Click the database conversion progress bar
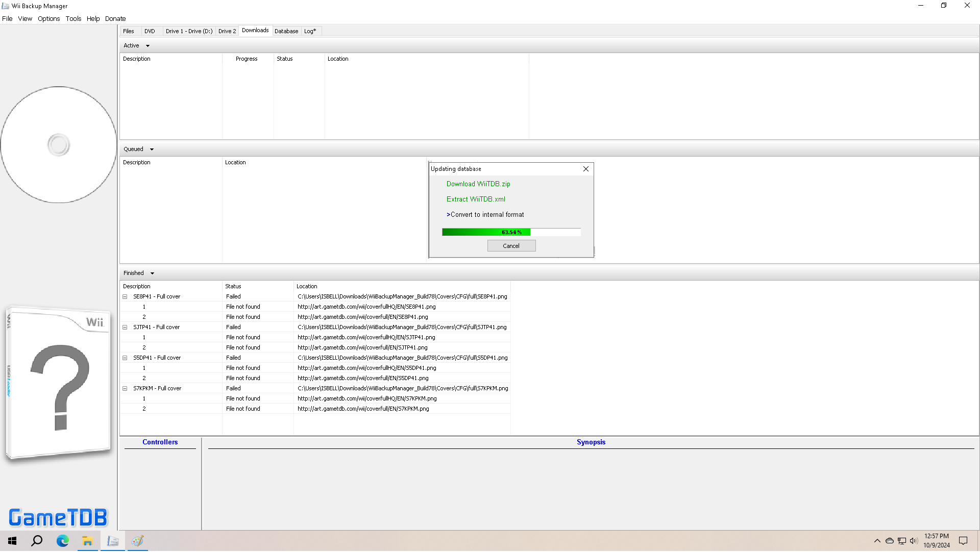The image size is (980, 552). (511, 232)
